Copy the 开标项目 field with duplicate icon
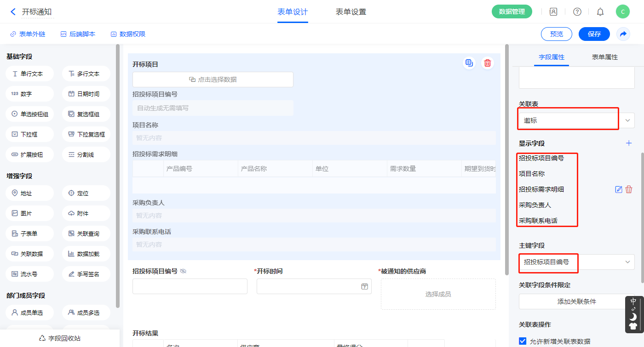Screen dimensions: 644x347 point(469,63)
